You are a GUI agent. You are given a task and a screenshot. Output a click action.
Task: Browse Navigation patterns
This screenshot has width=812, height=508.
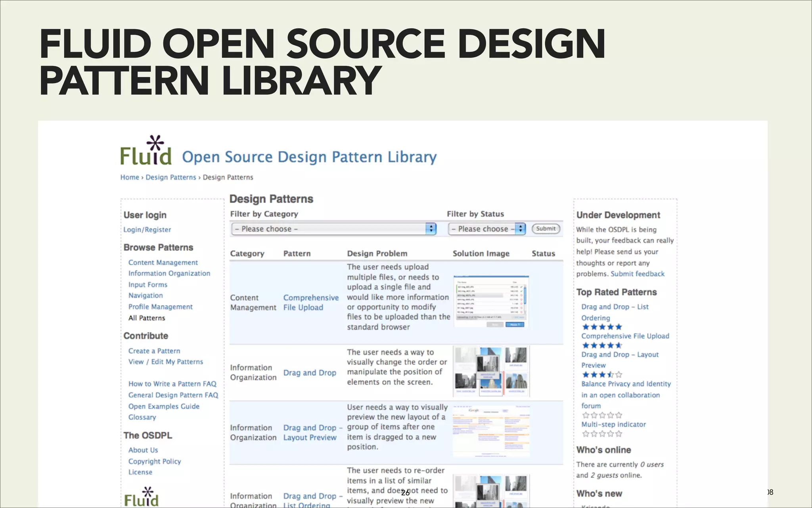[x=146, y=296]
